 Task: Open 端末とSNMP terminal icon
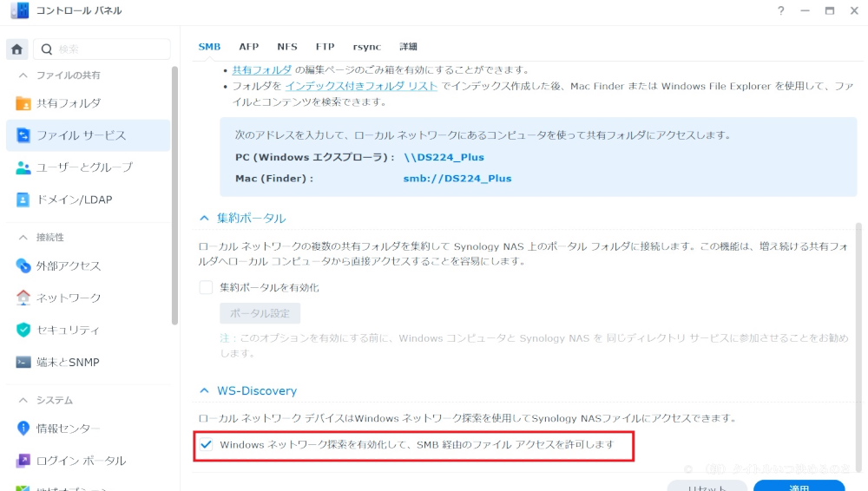point(23,362)
